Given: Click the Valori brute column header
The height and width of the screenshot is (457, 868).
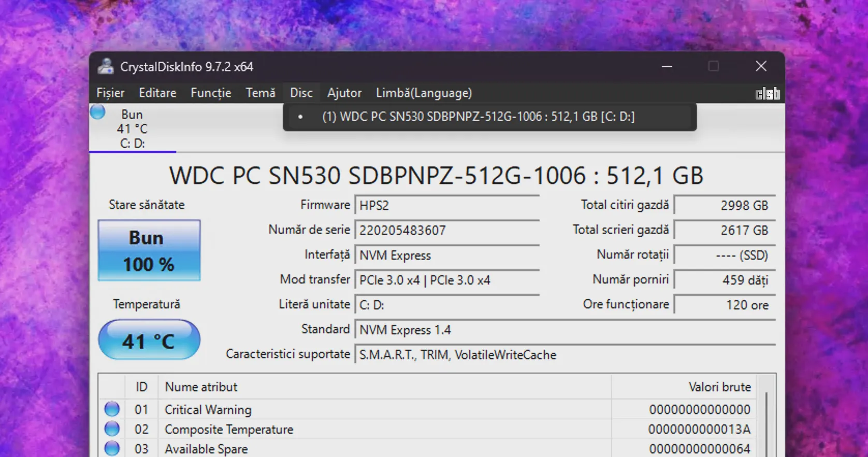Looking at the screenshot, I should 684,387.
